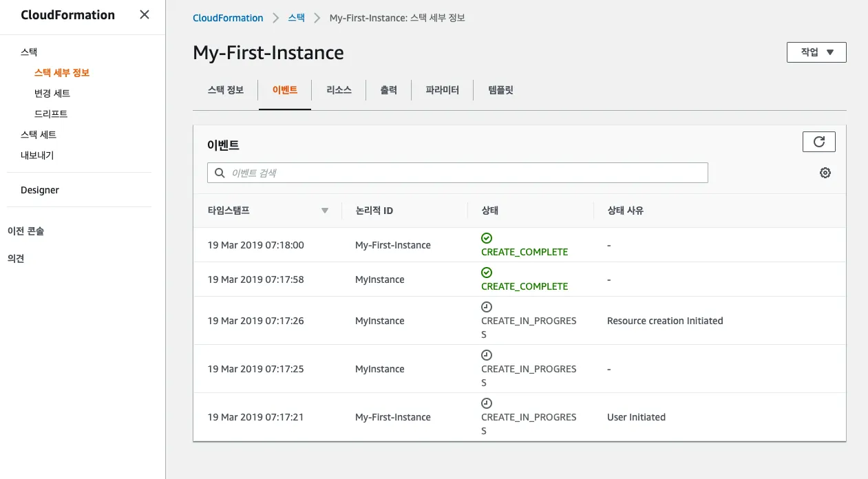
Task: Switch to the 스택 정보 tab
Action: point(226,89)
